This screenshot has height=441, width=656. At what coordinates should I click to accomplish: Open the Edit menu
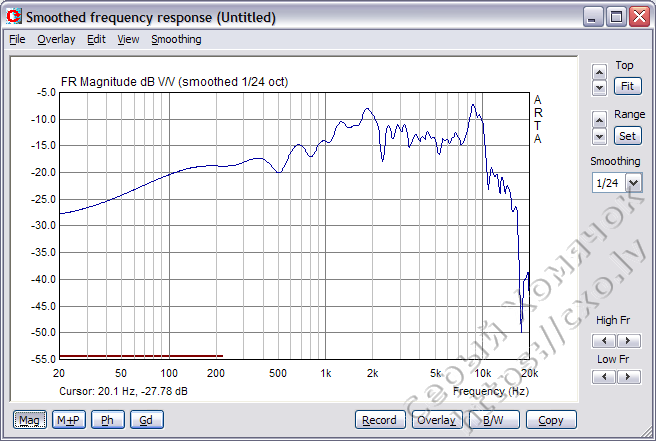point(96,39)
